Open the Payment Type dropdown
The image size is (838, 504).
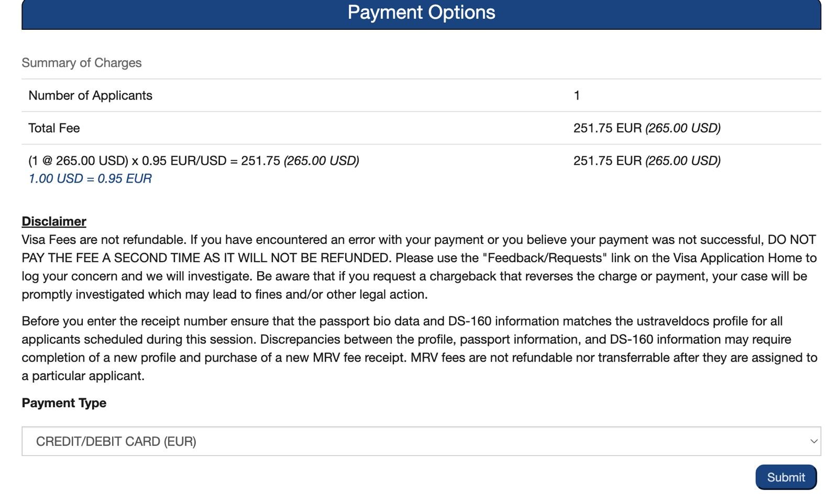421,441
